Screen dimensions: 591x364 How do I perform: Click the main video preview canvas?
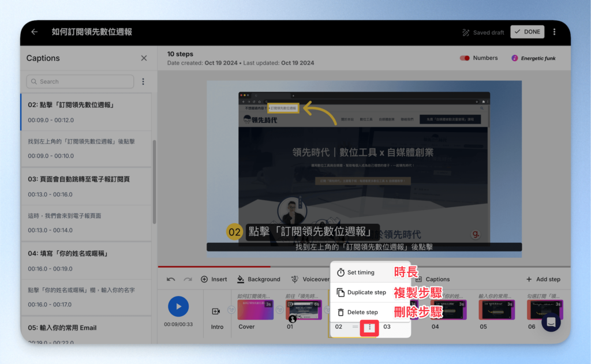click(x=364, y=169)
